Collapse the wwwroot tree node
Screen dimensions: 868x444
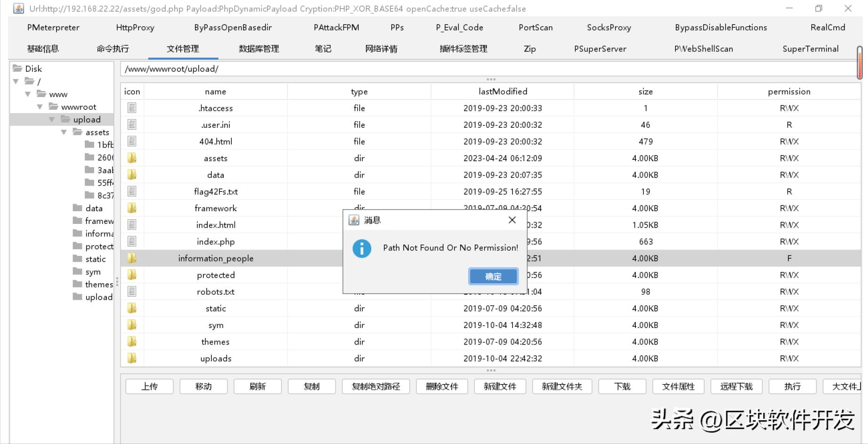click(x=40, y=107)
